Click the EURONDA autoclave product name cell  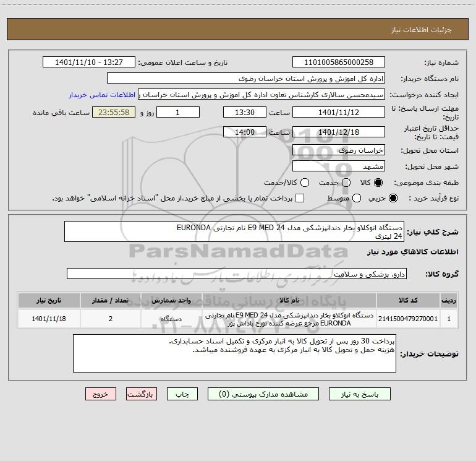point(289,319)
